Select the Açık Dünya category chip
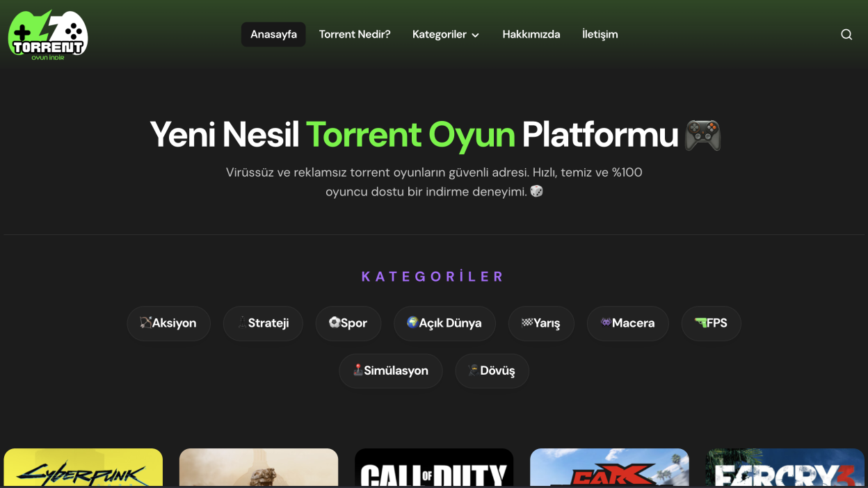The image size is (868, 488). coord(444,323)
